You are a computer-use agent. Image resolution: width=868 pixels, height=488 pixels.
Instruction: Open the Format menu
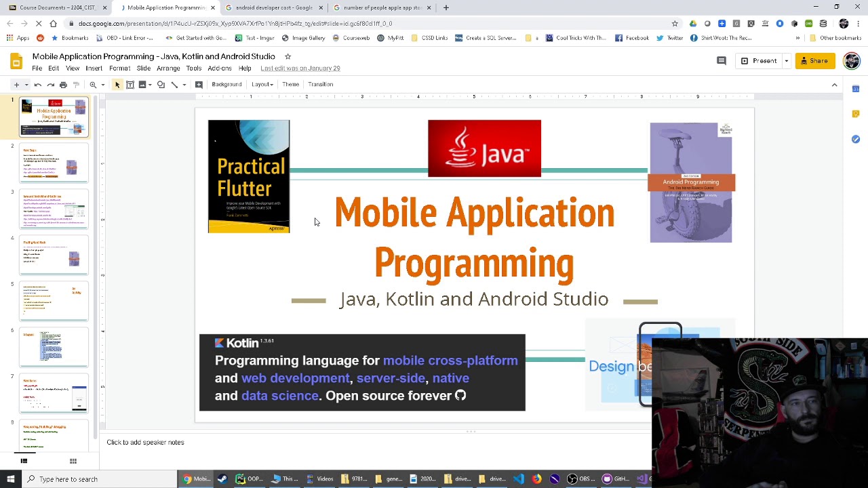[119, 68]
